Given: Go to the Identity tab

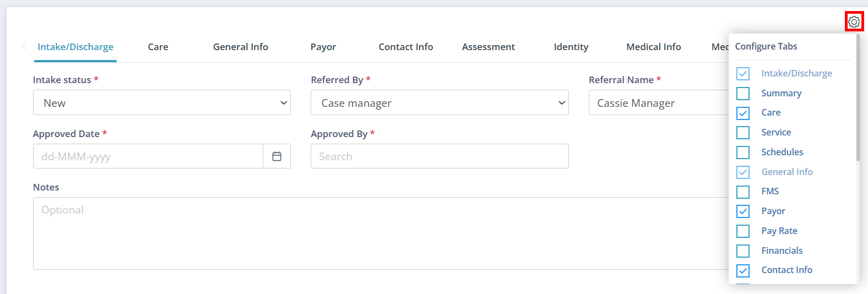Looking at the screenshot, I should (x=571, y=47).
